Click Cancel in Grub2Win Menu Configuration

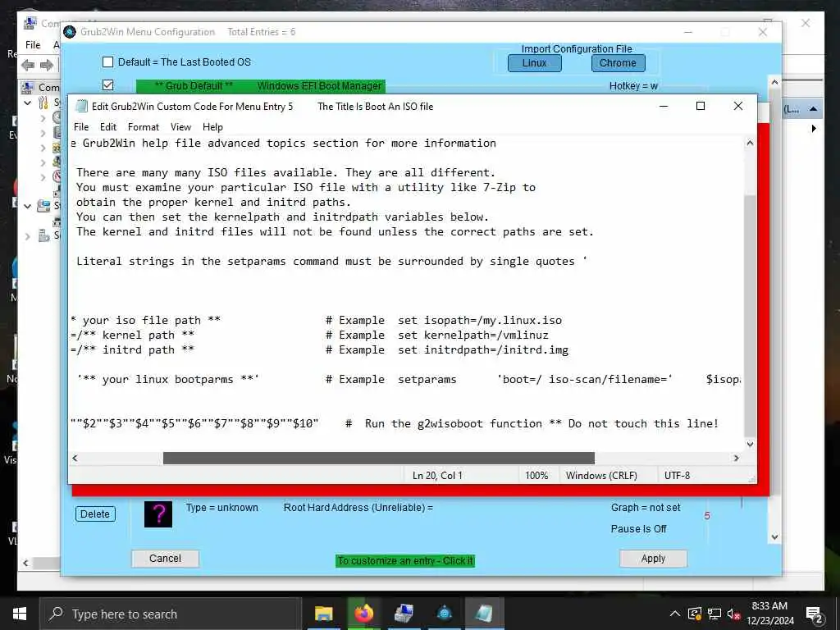pyautogui.click(x=165, y=558)
